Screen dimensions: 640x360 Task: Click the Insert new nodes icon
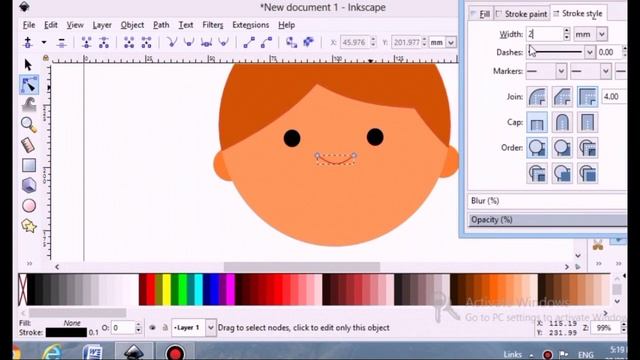coord(28,42)
